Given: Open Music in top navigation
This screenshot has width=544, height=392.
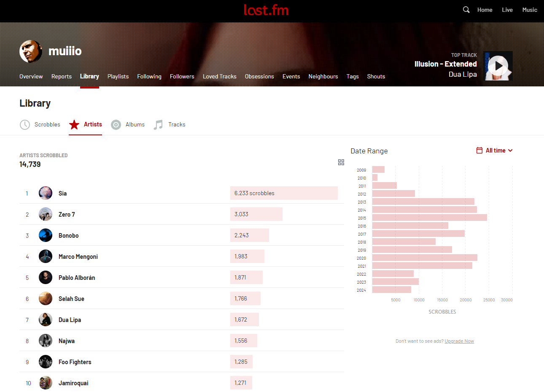Looking at the screenshot, I should (530, 10).
